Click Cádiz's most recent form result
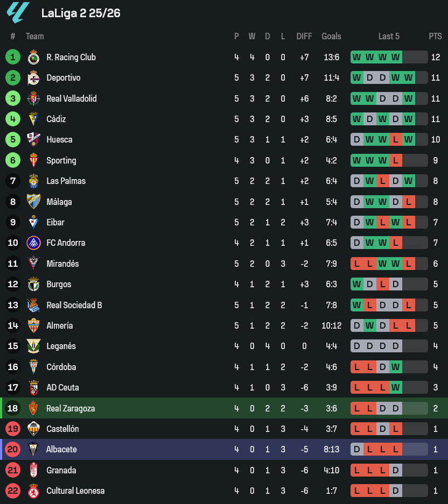Viewport: 448px width, 504px height. click(409, 119)
